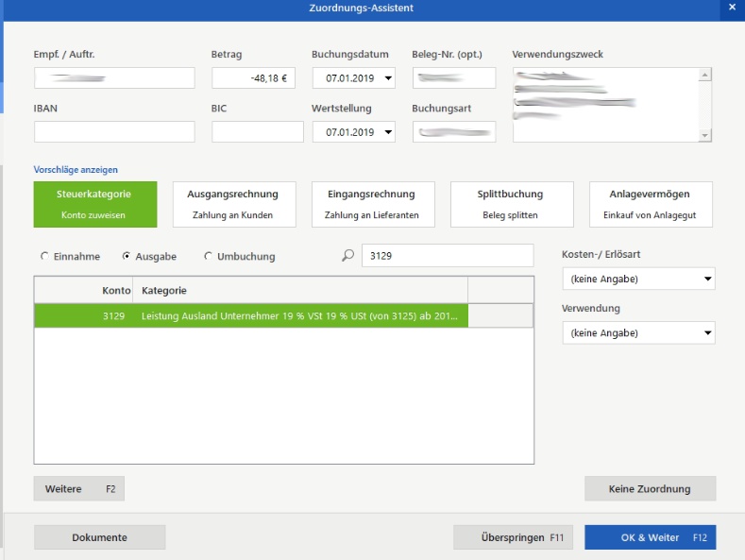Click the Beleg-Nr. (opt.) field

point(454,78)
